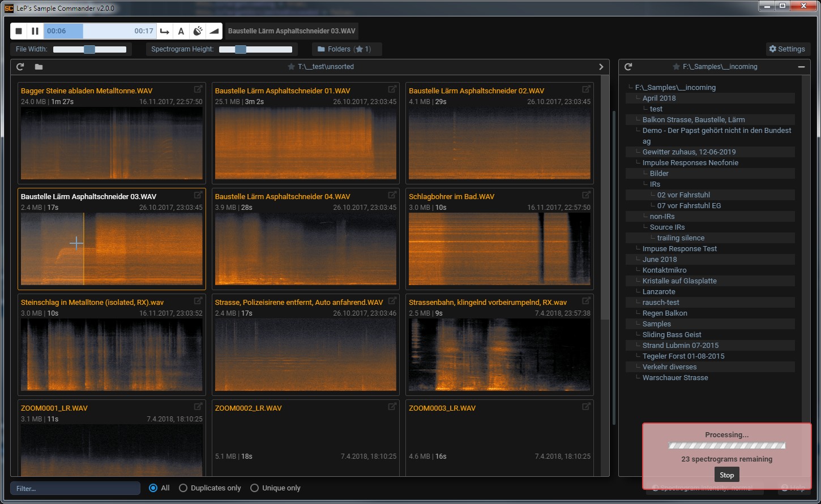This screenshot has height=504, width=821.
Task: Select 'Strand Lubmin 07-2015' folder
Action: (x=680, y=346)
